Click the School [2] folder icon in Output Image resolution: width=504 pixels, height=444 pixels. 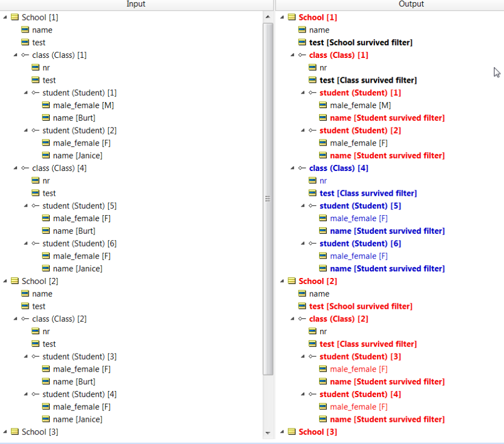(292, 281)
